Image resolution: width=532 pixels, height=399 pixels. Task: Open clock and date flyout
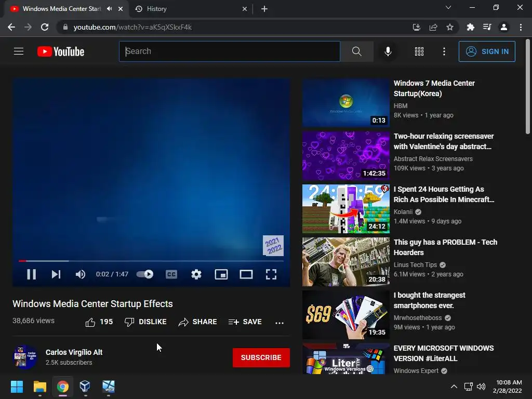point(508,387)
